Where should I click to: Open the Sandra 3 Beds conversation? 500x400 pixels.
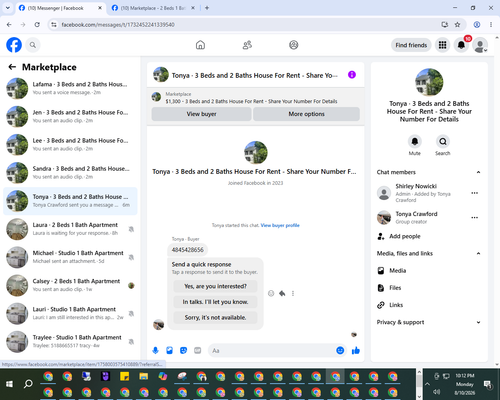pyautogui.click(x=70, y=173)
